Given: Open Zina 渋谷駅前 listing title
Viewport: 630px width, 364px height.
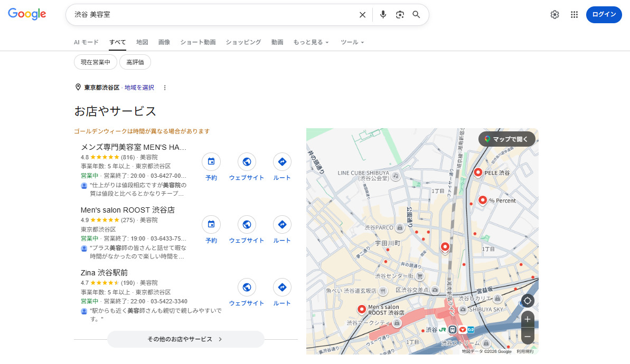Looking at the screenshot, I should point(104,273).
